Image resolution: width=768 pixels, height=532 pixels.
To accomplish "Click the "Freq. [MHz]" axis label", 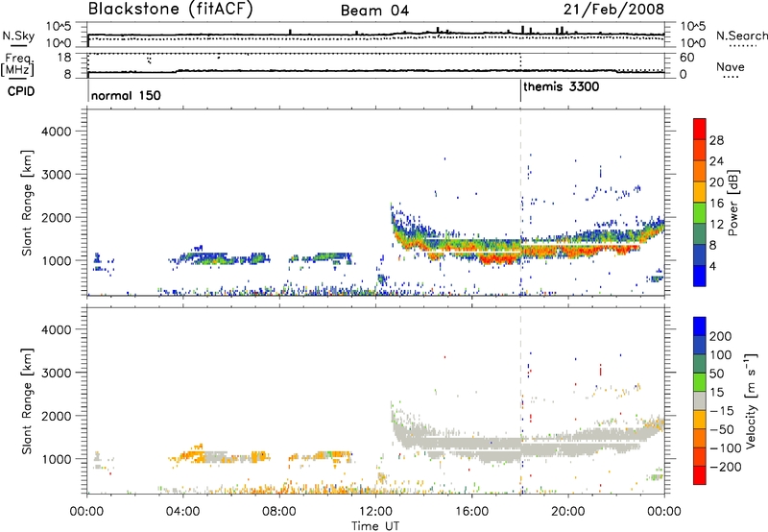I will point(17,65).
